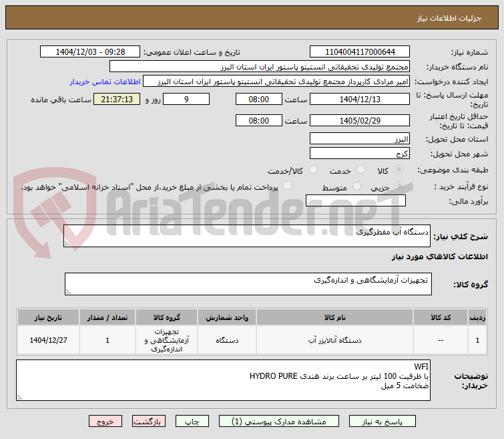Open the اطلاعات تماس خریدار link
This screenshot has width=504, height=439.
tap(105, 82)
